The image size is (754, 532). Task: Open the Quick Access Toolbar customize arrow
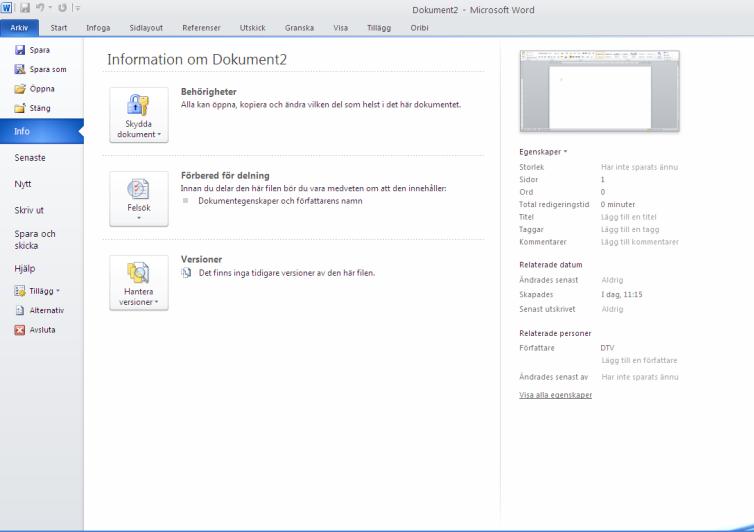tap(77, 8)
